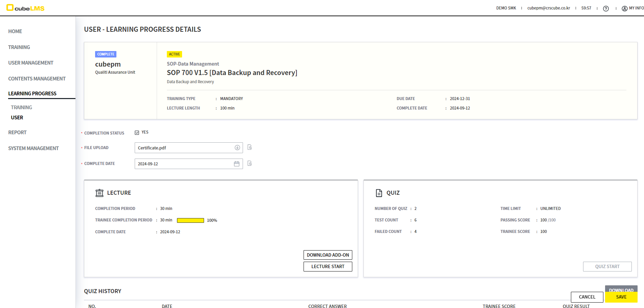Click the Lecture section icon
This screenshot has width=644, height=308.
point(99,193)
